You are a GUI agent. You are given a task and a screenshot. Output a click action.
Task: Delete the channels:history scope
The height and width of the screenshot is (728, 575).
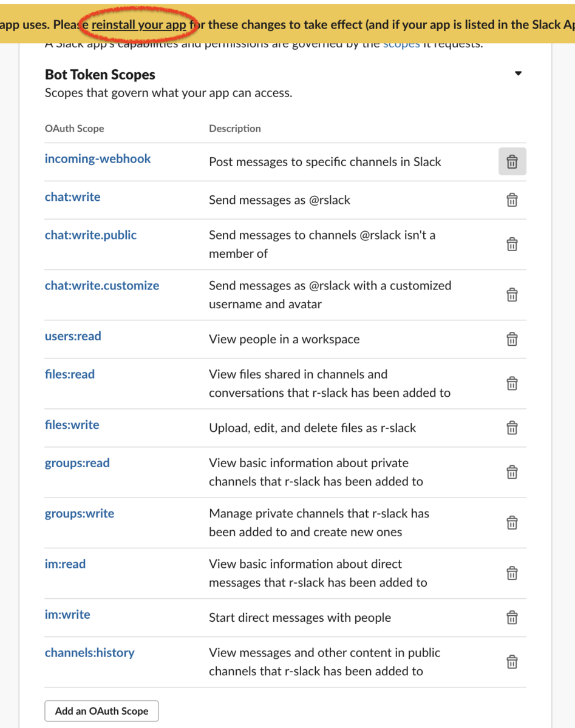pyautogui.click(x=512, y=662)
